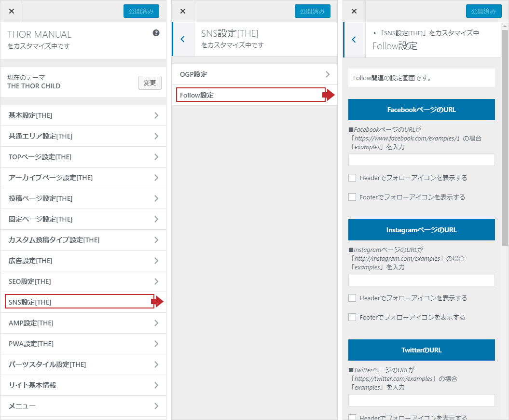Viewport: 509px width, 420px height.
Task: Close the SNS設定[THE] customizer panel
Action: (183, 11)
